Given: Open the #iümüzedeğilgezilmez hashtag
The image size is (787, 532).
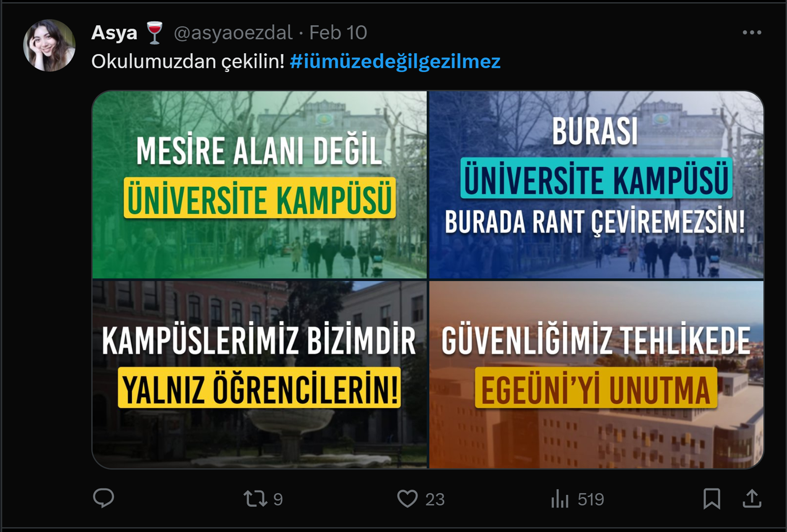Looking at the screenshot, I should tap(395, 61).
